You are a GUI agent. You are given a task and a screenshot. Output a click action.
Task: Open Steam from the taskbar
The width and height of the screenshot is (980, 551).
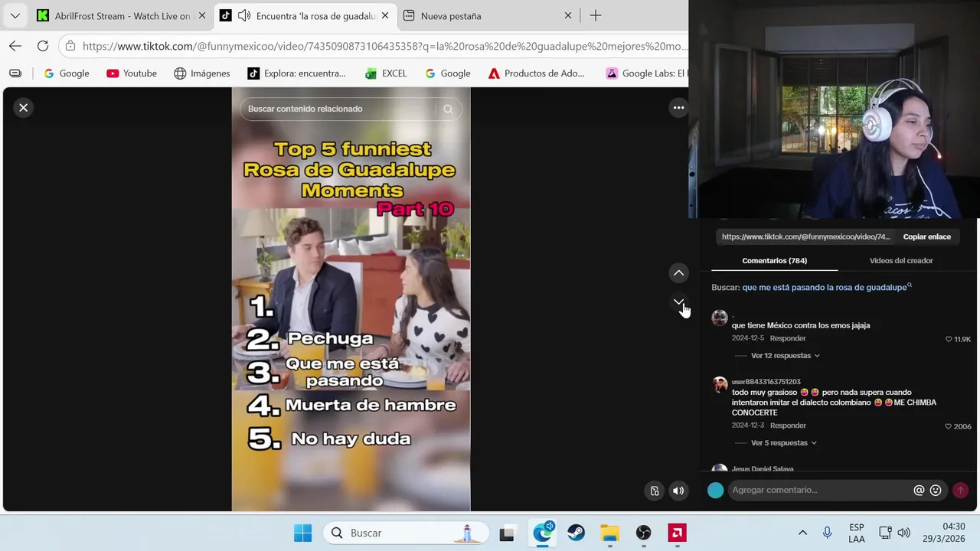576,533
